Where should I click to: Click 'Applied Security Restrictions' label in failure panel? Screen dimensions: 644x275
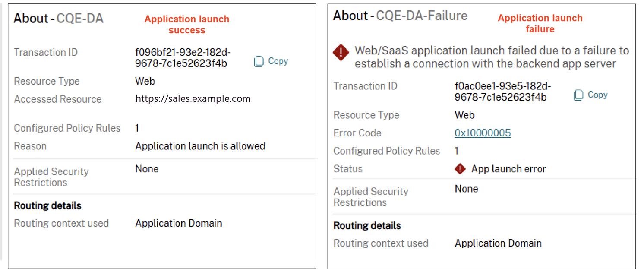tap(371, 197)
